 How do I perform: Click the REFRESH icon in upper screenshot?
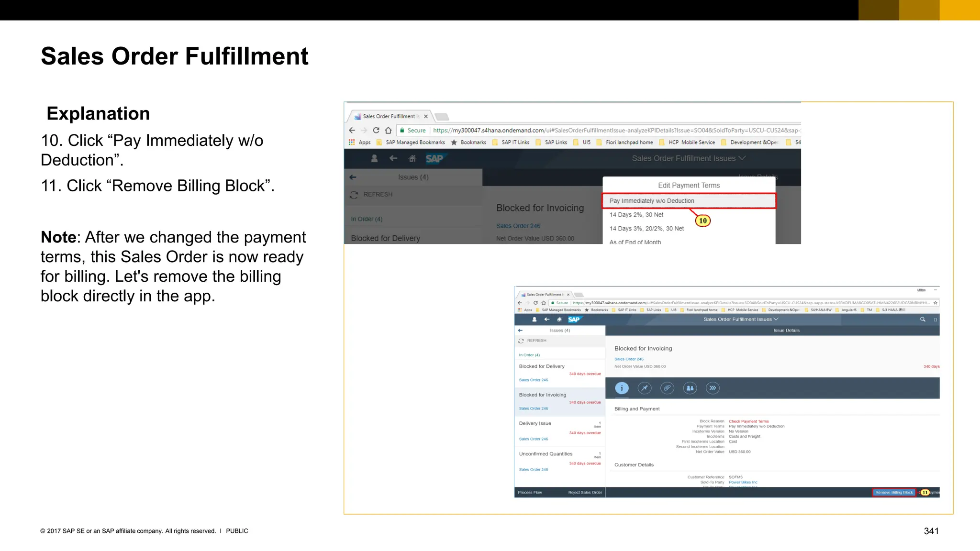click(x=354, y=195)
